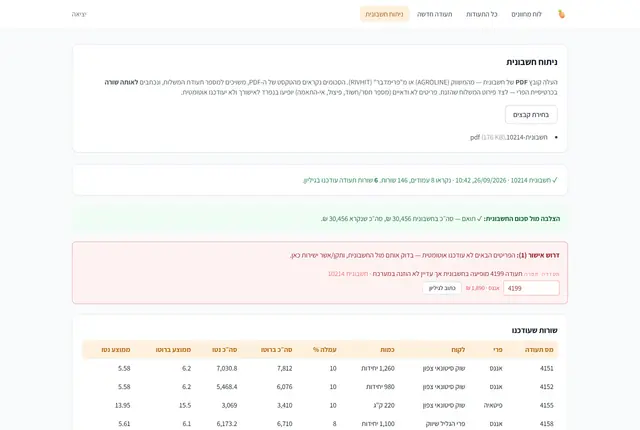Click the uploaded חשבונית-10214.pdf file entry
The image size is (640, 430).
[509, 137]
